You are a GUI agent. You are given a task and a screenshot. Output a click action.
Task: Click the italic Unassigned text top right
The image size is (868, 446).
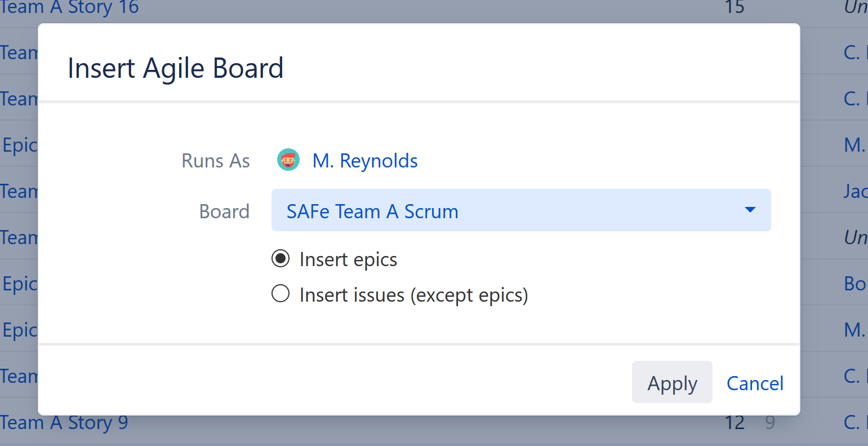pos(856,7)
